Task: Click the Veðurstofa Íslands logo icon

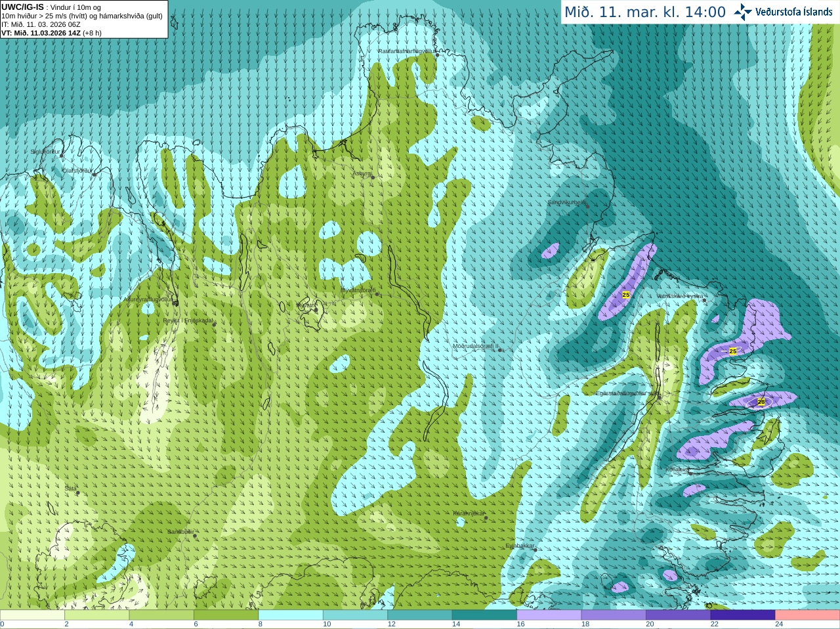Action: 743,12
